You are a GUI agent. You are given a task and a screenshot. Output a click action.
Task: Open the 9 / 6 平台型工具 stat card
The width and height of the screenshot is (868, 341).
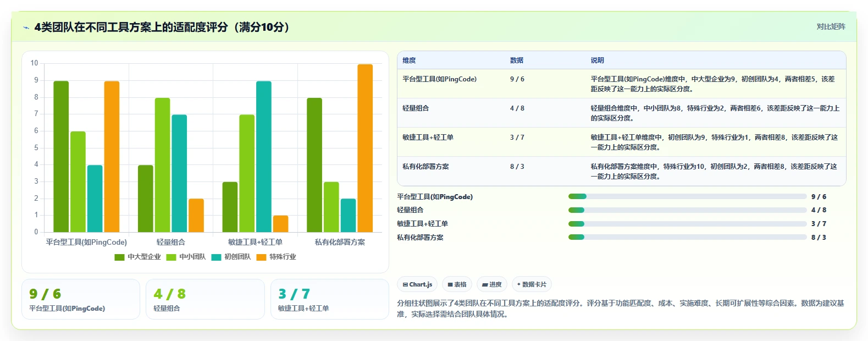coord(81,299)
